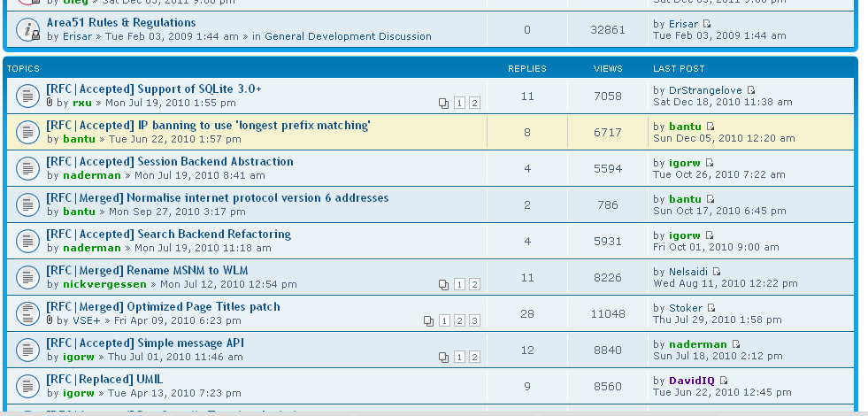View latest post icon next to DavidIQ
This screenshot has width=868, height=416.
tap(724, 381)
